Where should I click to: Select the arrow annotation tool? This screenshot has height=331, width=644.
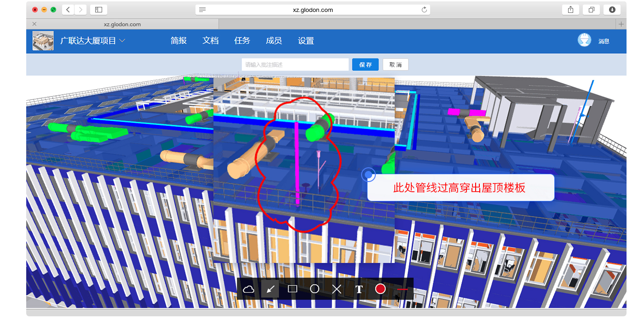click(270, 289)
